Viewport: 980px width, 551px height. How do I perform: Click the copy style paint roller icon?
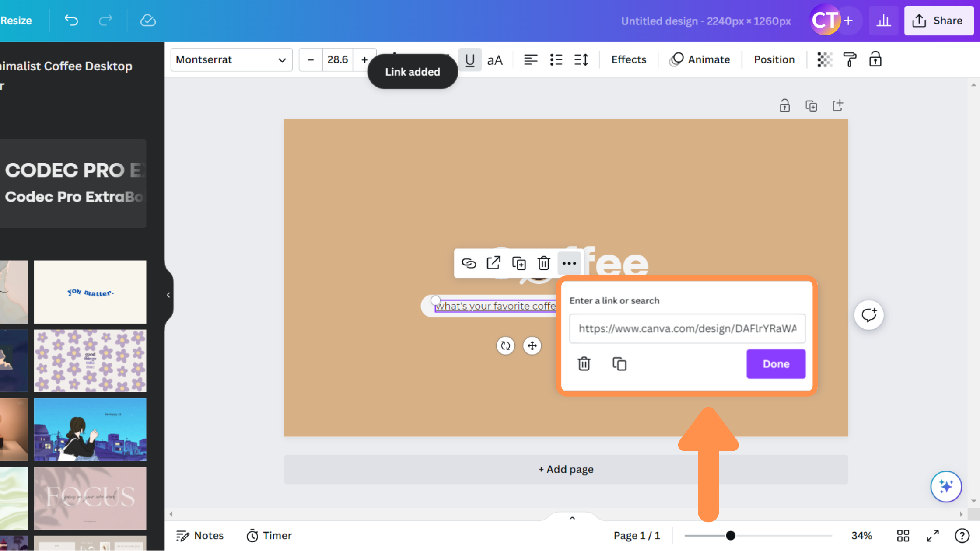point(850,59)
